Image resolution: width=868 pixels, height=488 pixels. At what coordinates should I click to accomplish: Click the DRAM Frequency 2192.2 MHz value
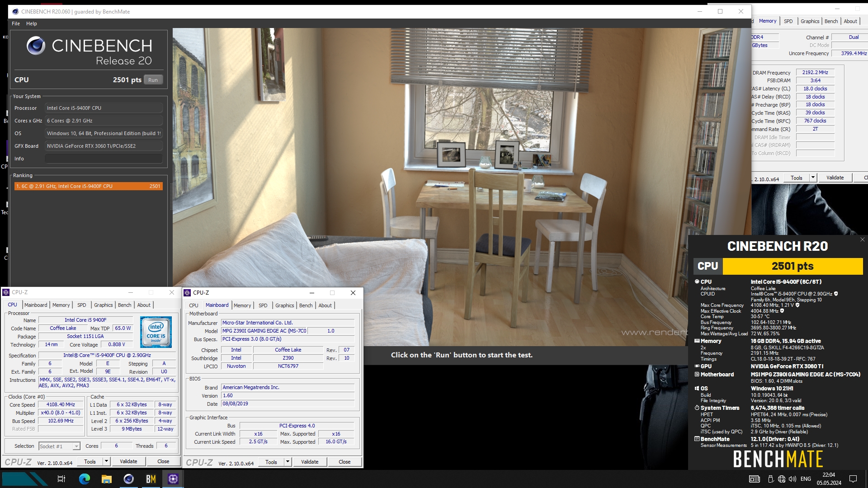pyautogui.click(x=815, y=72)
